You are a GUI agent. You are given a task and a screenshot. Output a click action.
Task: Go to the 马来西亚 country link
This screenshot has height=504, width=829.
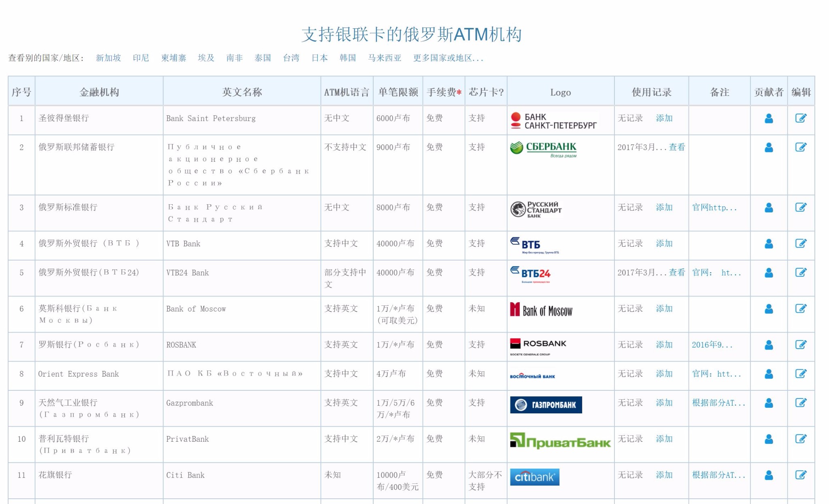click(x=385, y=58)
